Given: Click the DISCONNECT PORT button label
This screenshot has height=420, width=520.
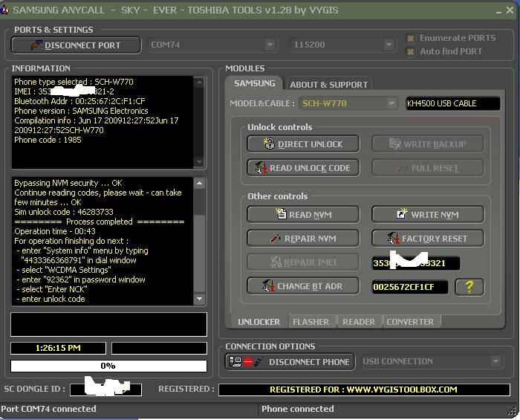Looking at the screenshot, I should point(82,45).
